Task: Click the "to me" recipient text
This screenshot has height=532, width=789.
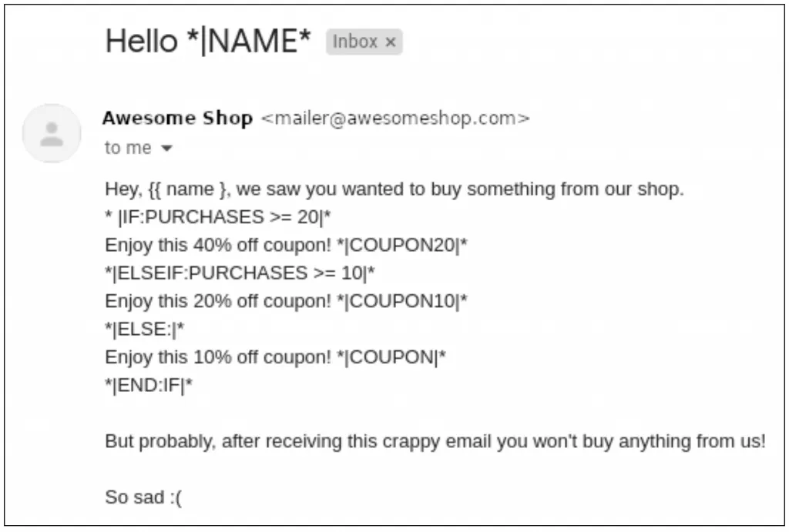Action: (128, 148)
